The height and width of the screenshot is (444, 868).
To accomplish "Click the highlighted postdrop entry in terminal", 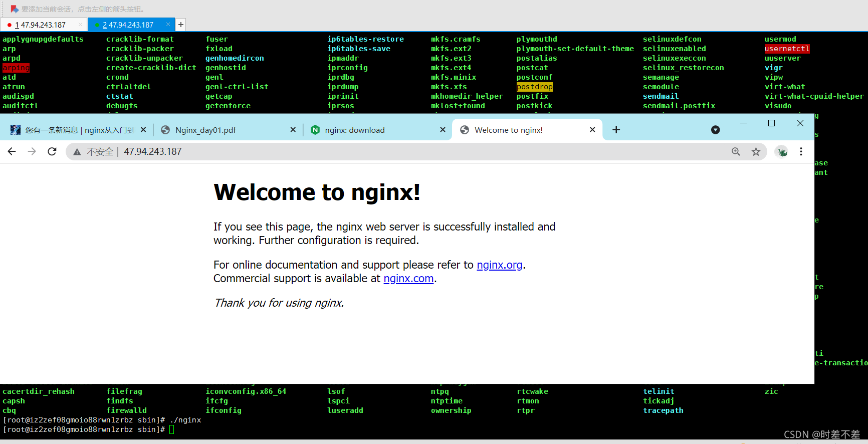I will tap(535, 87).
